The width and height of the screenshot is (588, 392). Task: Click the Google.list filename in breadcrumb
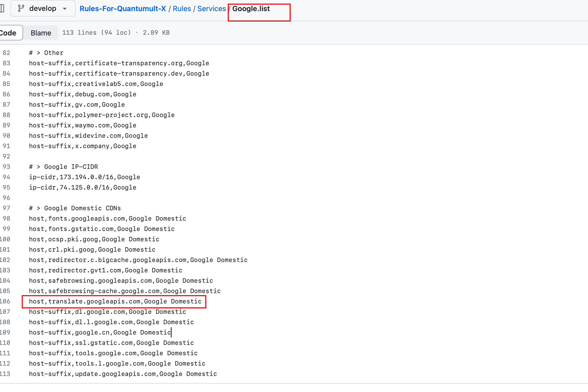click(251, 9)
